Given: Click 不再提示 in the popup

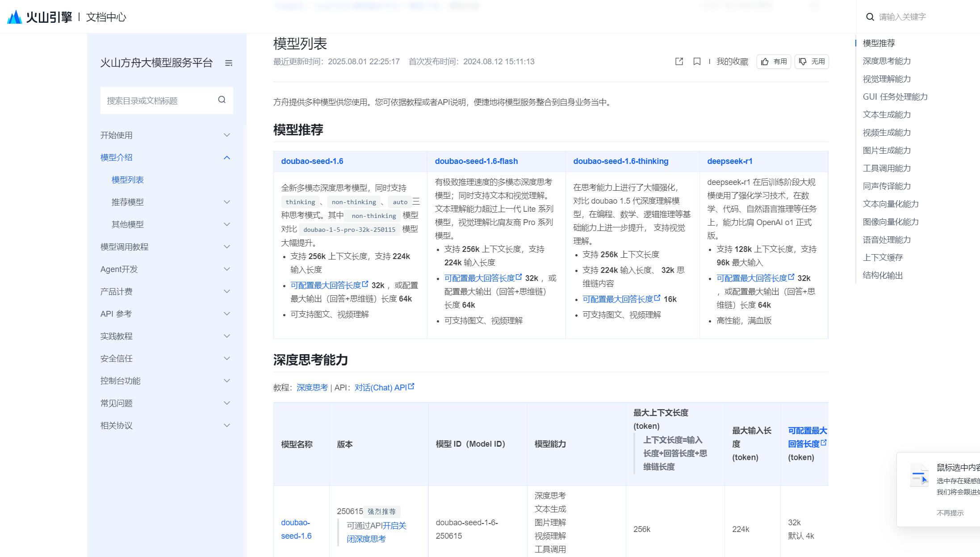Looking at the screenshot, I should click(x=950, y=513).
